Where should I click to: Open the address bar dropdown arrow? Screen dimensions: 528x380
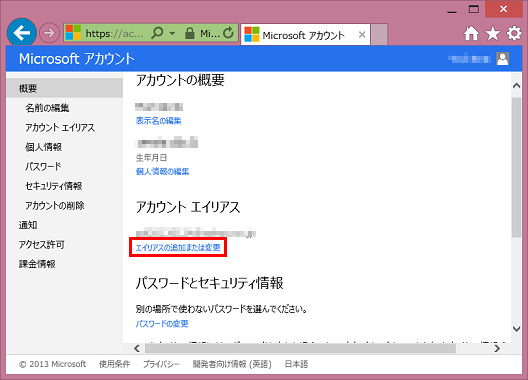(172, 33)
